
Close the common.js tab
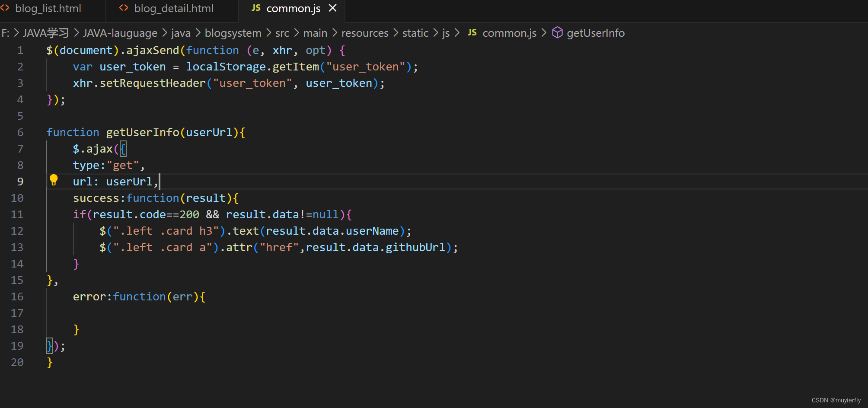click(332, 8)
